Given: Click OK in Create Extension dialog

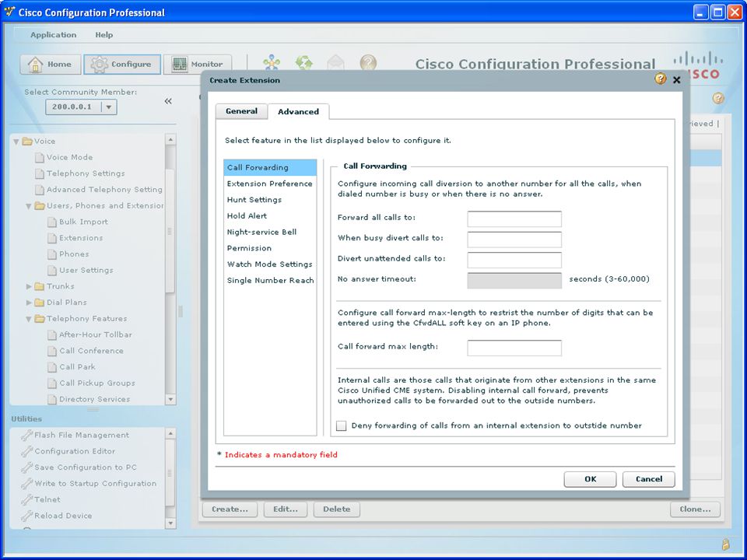Looking at the screenshot, I should 590,479.
